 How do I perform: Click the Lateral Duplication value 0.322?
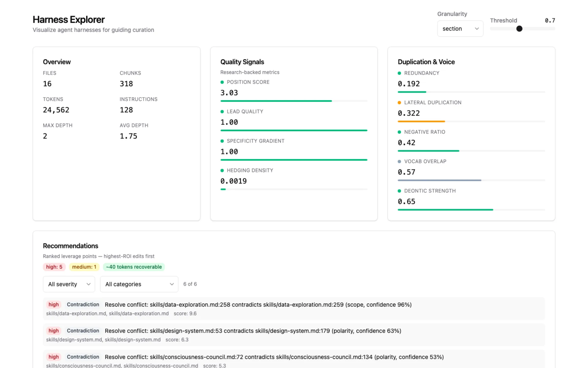tap(409, 113)
